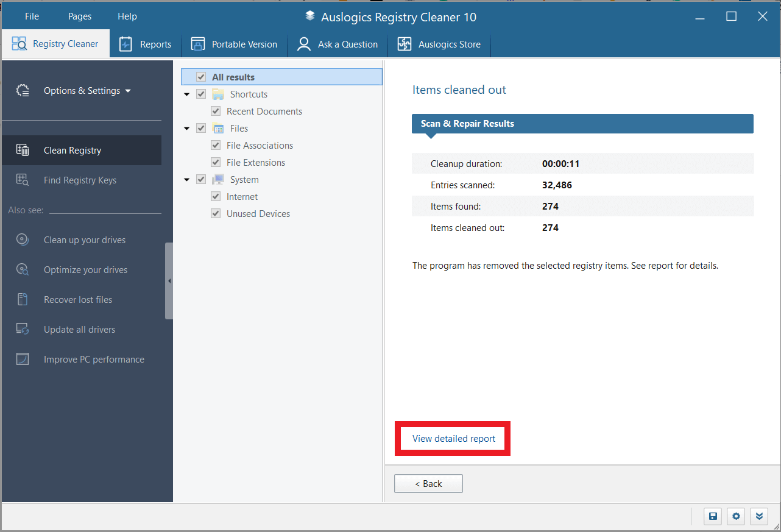Toggle the File Associations checkbox

(216, 146)
